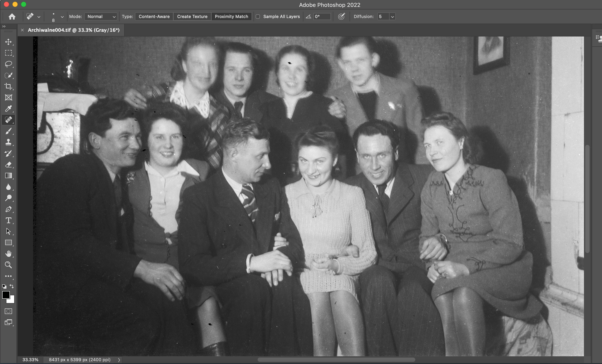Select the Clone Stamp tool
602x364 pixels.
click(8, 142)
